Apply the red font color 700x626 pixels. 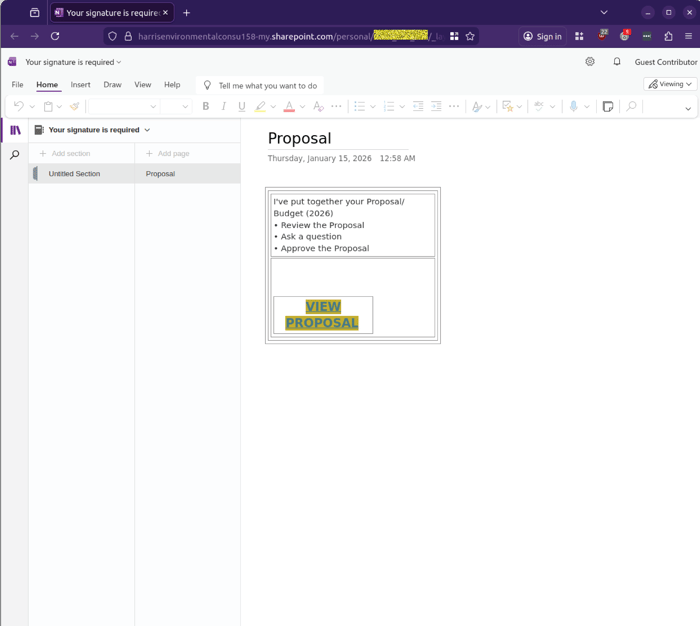pos(289,106)
